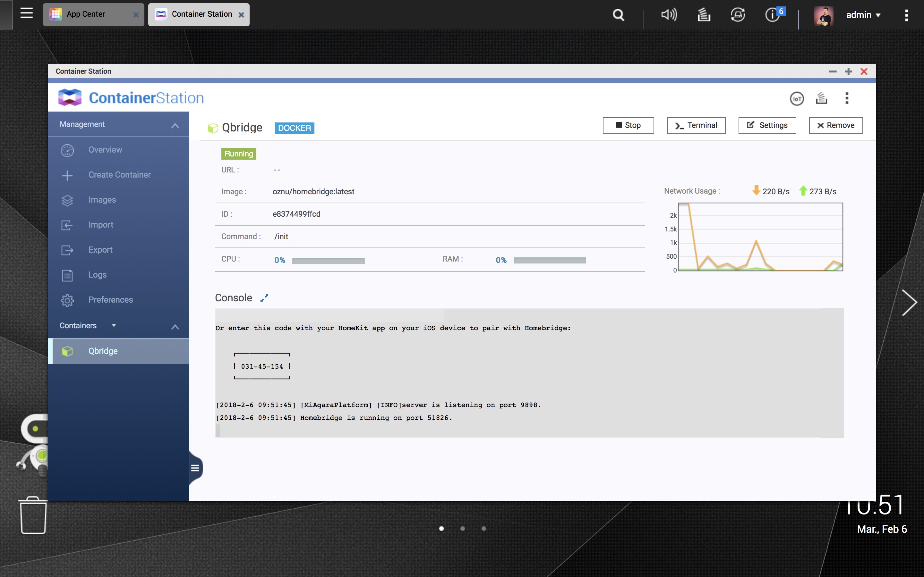Viewport: 924px width, 577px height.
Task: Toggle the Qbridge container running status
Action: (628, 126)
